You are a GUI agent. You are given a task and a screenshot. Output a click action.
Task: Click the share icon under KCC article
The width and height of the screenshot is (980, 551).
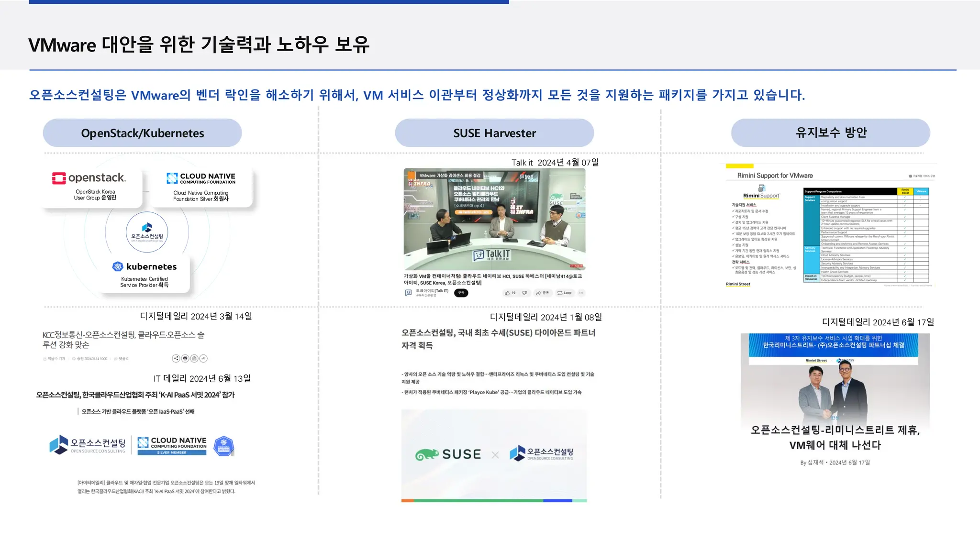click(x=176, y=358)
